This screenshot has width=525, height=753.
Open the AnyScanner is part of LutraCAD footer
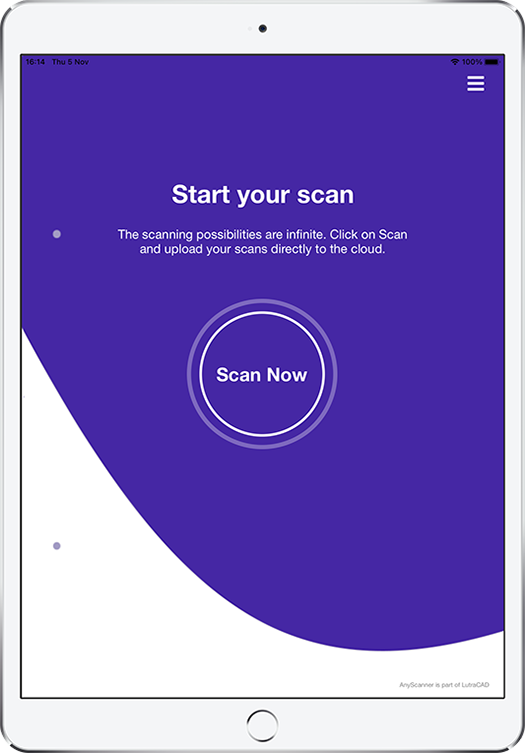point(444,685)
